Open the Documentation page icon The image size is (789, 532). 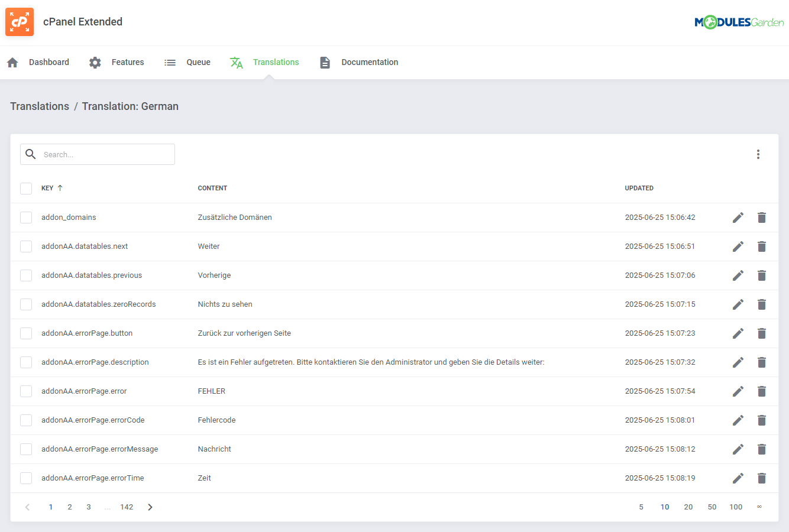tap(325, 62)
